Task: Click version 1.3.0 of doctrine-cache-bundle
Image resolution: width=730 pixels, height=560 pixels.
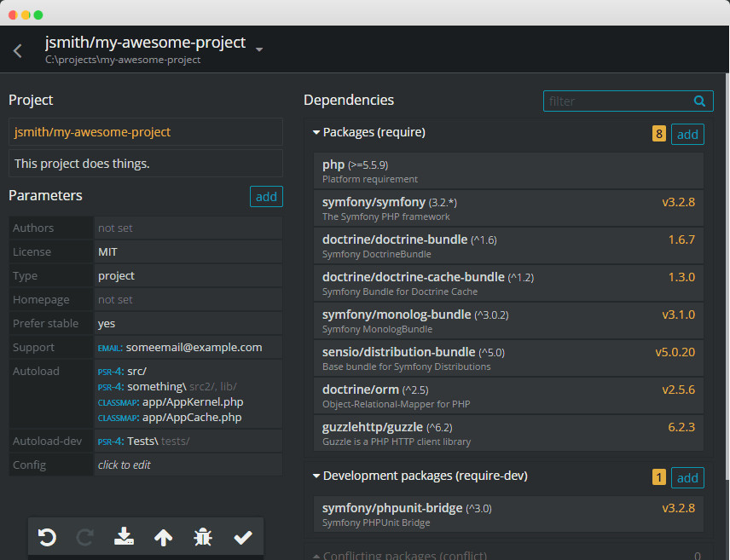Action: click(681, 277)
